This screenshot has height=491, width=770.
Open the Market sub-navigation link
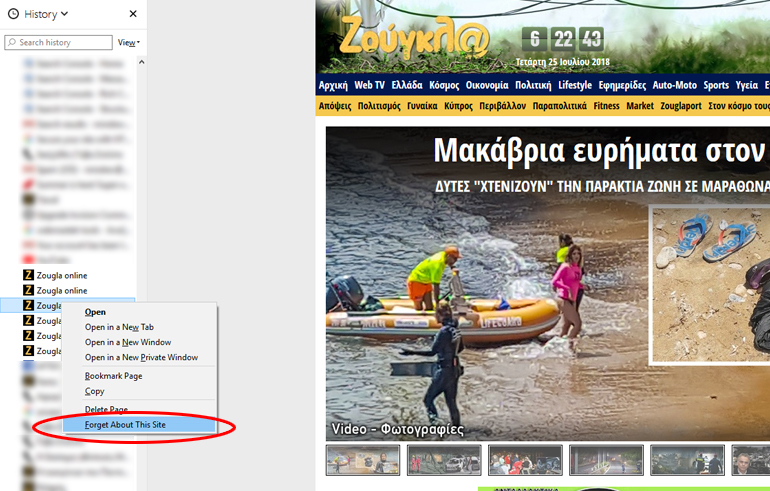click(640, 106)
